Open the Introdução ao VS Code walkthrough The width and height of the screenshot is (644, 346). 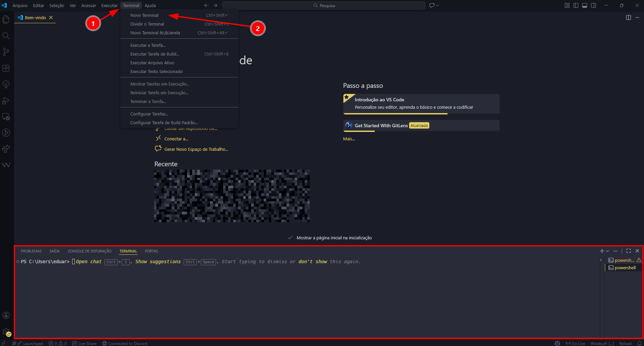(421, 104)
